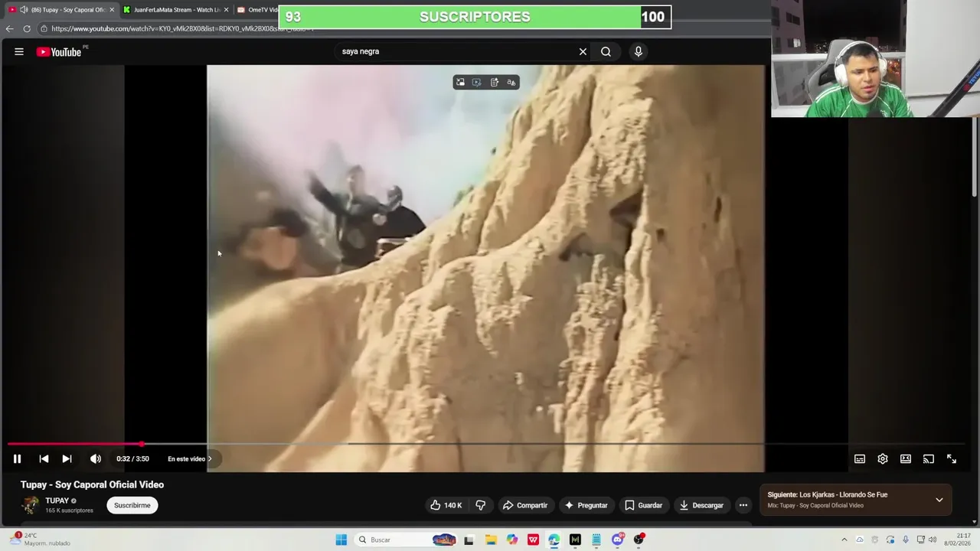Open the Discord taskbar icon
Screen dimensions: 980x551
(618, 540)
